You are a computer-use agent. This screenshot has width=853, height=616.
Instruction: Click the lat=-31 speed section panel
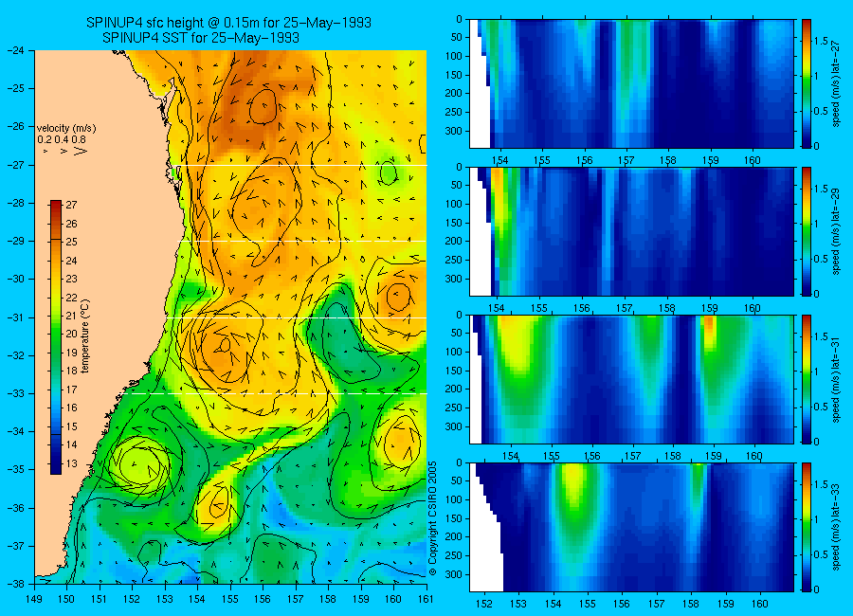click(x=631, y=379)
